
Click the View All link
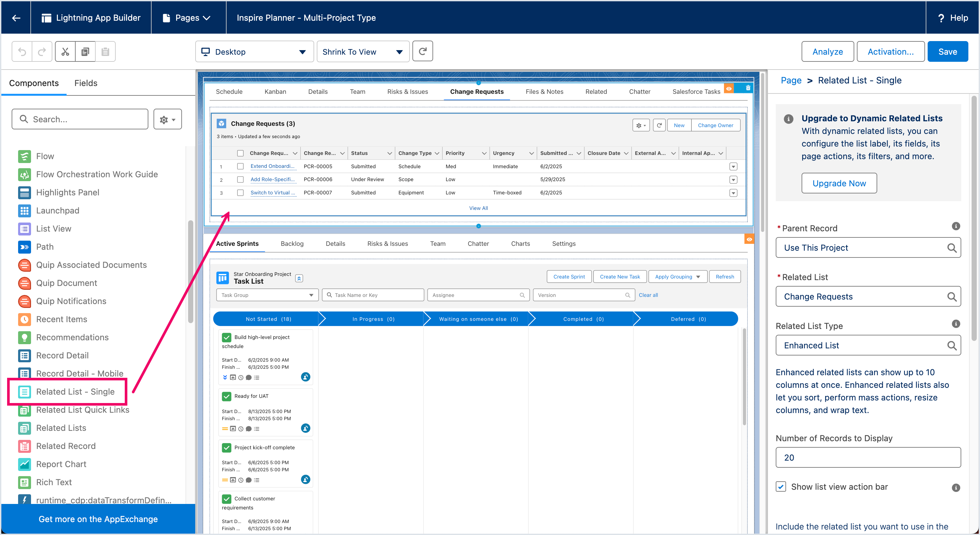click(x=478, y=208)
